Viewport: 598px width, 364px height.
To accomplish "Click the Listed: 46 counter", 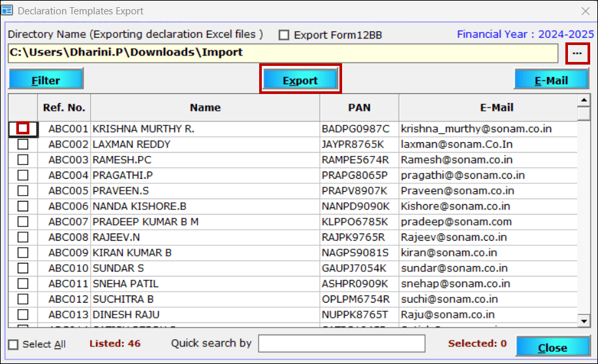I will (x=115, y=343).
